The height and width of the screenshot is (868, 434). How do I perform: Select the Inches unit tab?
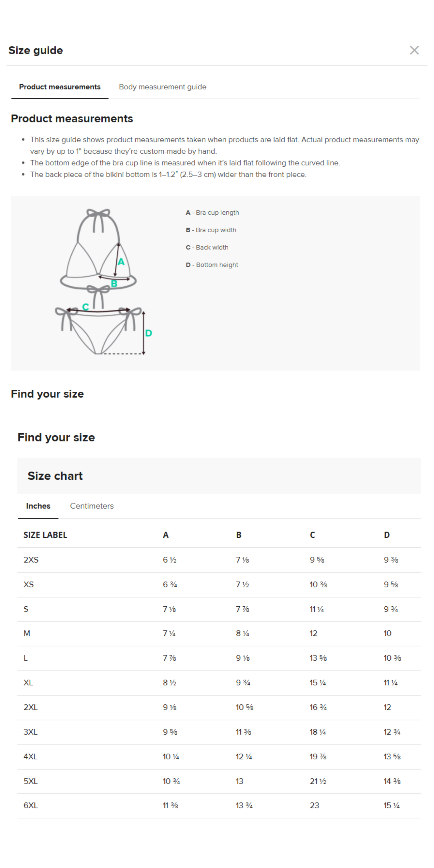[38, 506]
